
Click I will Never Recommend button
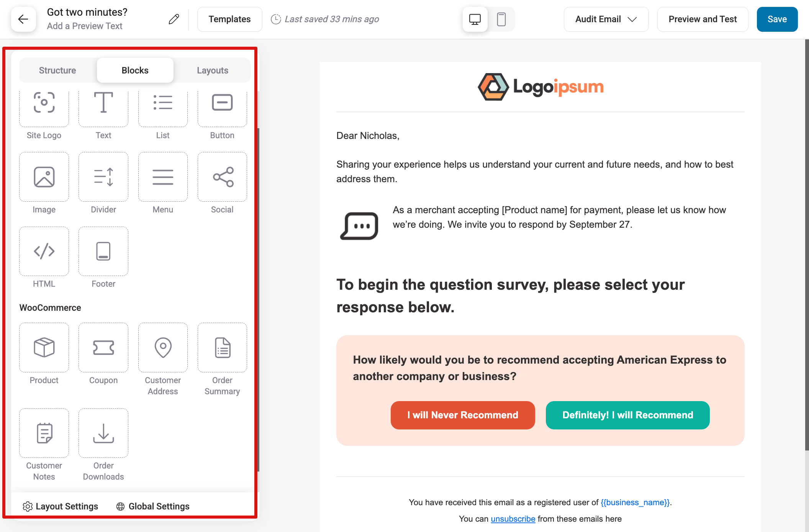[463, 415]
